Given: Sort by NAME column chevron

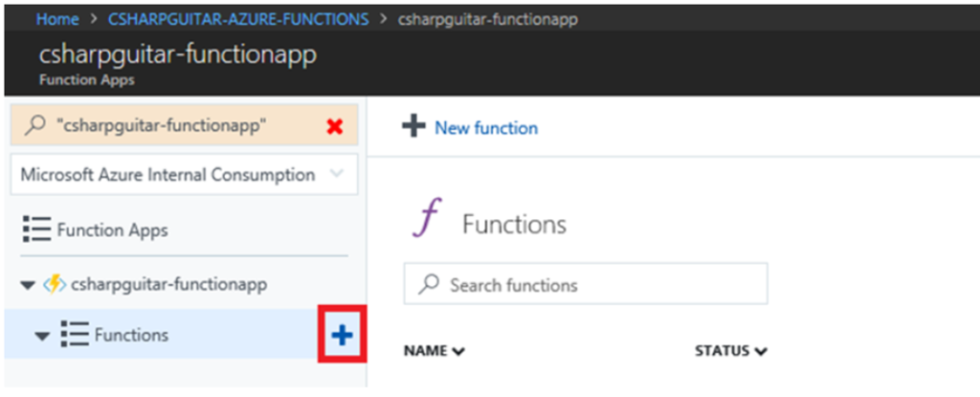Looking at the screenshot, I should (458, 352).
